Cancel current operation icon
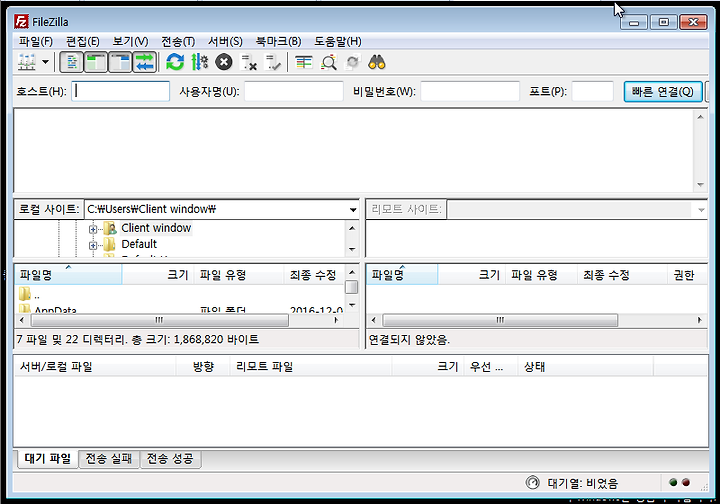This screenshot has height=504, width=720. tap(224, 62)
